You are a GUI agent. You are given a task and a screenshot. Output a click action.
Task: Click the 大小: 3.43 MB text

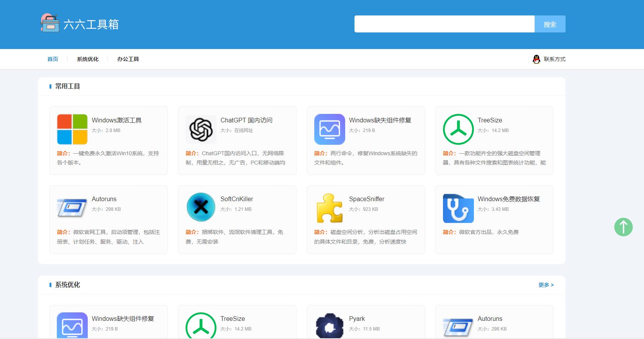click(493, 209)
